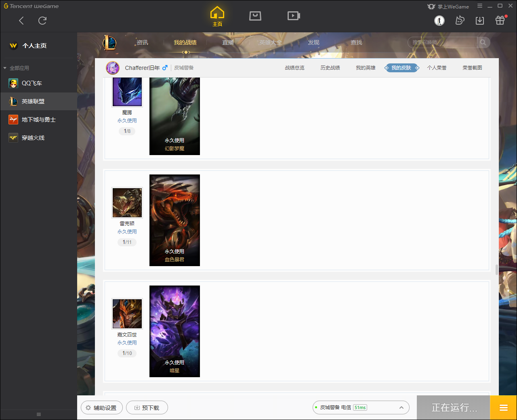Switch to 个人荣誉 sub-tab

[x=437, y=68]
